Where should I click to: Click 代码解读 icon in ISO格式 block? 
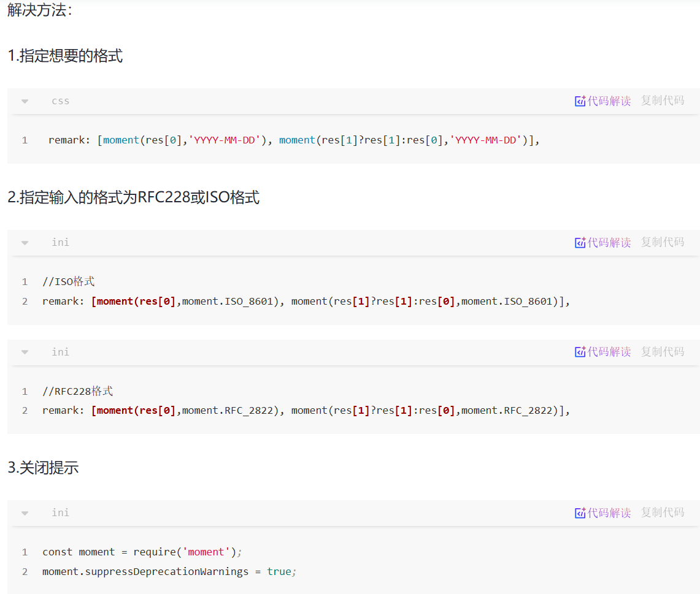pyautogui.click(x=580, y=243)
